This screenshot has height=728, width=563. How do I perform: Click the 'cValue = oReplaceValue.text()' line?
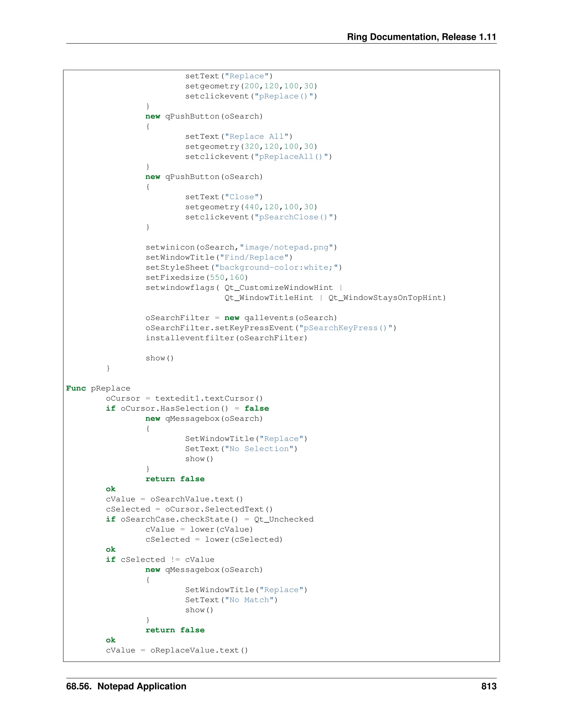[177, 650]
